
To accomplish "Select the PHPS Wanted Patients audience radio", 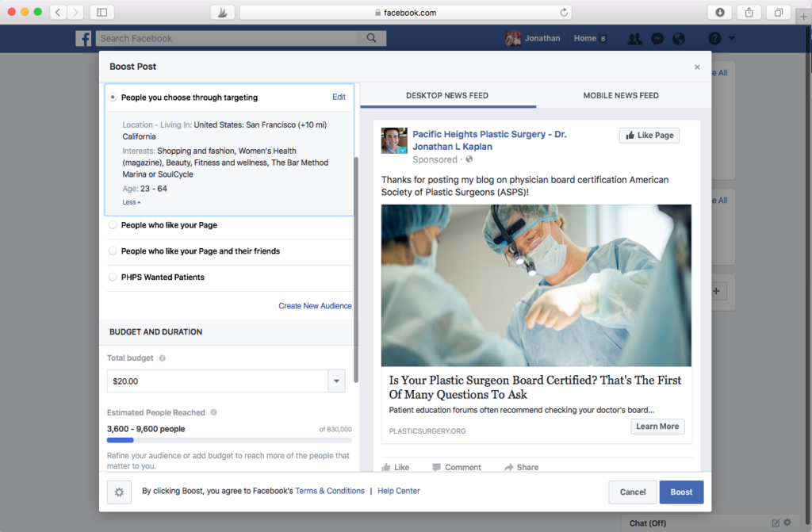I will click(x=113, y=277).
